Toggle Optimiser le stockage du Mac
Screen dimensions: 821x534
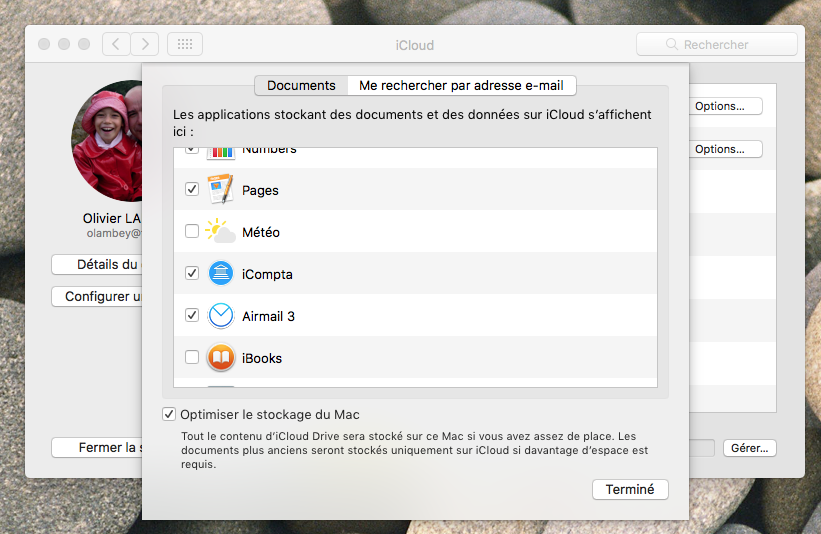[x=169, y=414]
